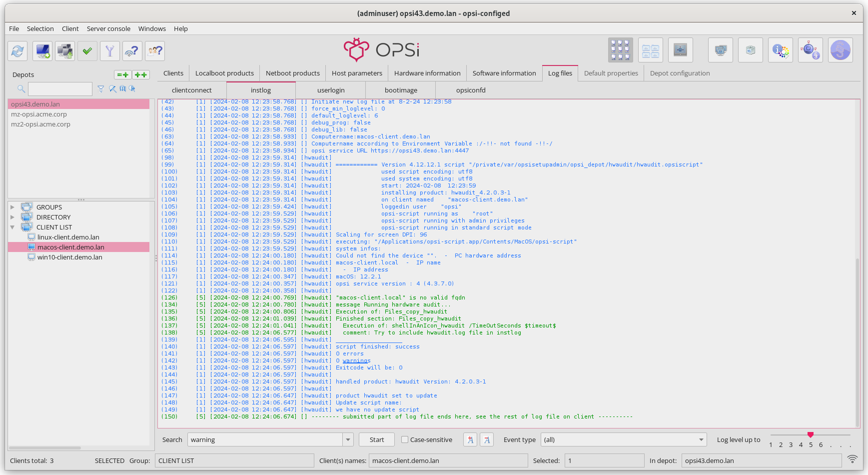The height and width of the screenshot is (475, 868).
Task: Collapse the CLIENT LIST tree node
Action: tap(12, 227)
